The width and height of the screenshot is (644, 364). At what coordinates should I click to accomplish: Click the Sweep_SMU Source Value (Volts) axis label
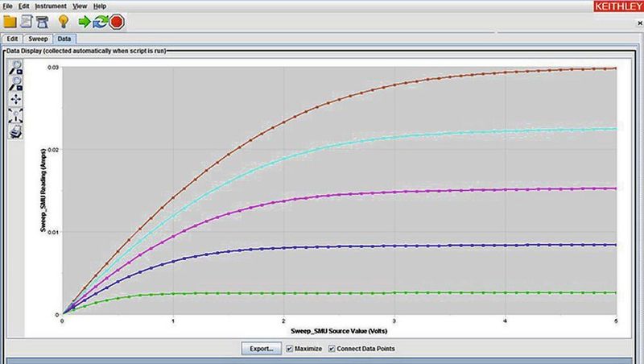coord(339,331)
